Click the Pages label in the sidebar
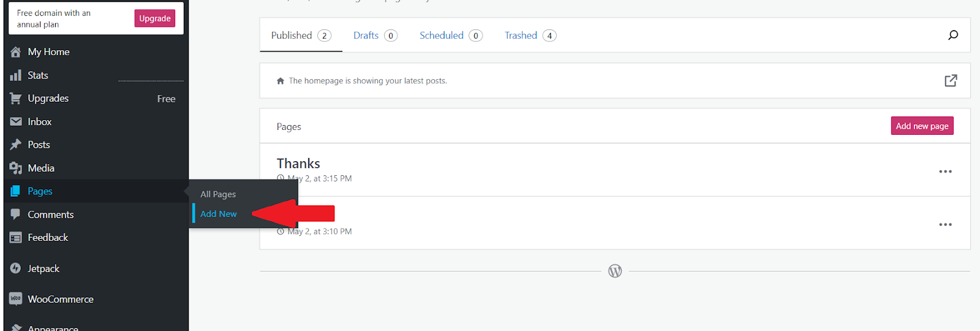This screenshot has height=331, width=980. click(x=40, y=191)
